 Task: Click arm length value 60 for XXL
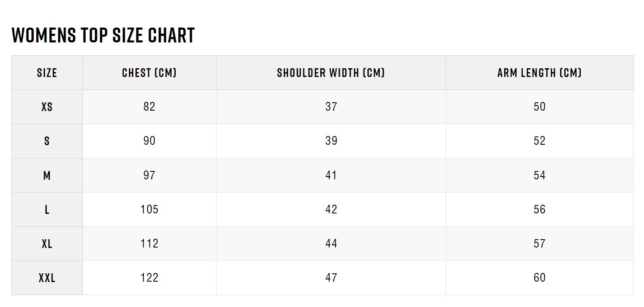pyautogui.click(x=540, y=278)
